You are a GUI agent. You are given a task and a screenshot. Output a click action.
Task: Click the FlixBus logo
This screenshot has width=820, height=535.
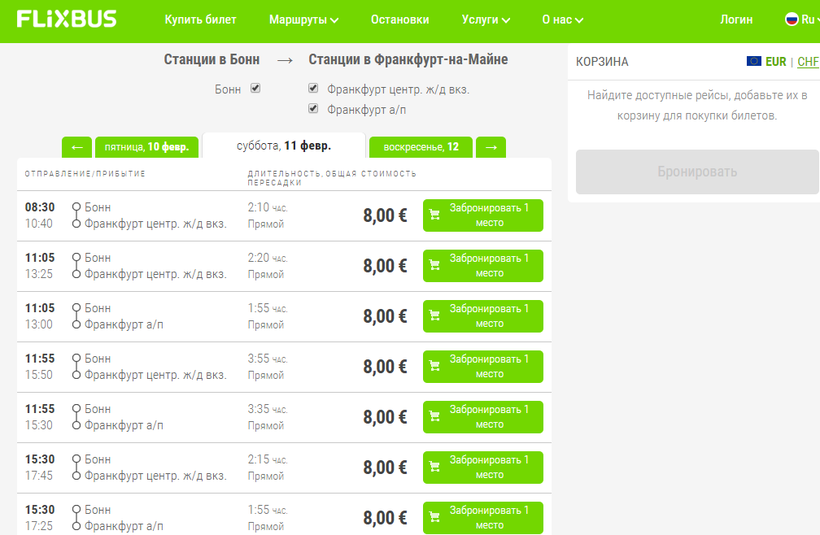point(66,19)
